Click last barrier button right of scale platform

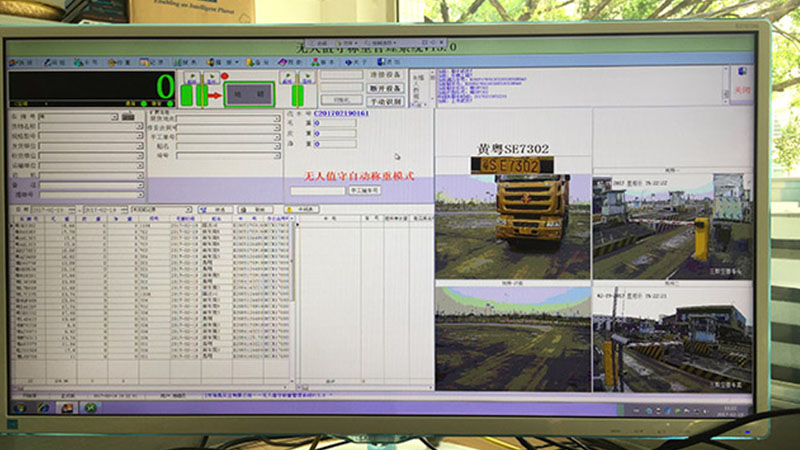pos(307,78)
